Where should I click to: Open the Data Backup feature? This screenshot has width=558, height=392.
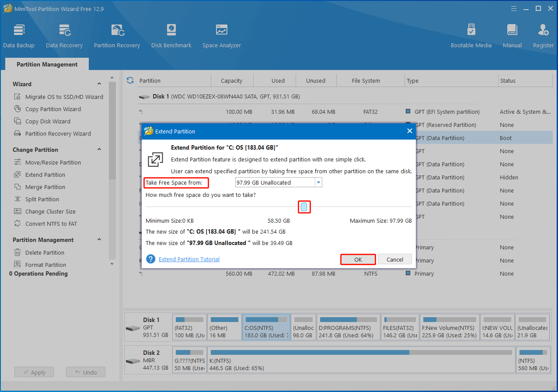point(19,35)
